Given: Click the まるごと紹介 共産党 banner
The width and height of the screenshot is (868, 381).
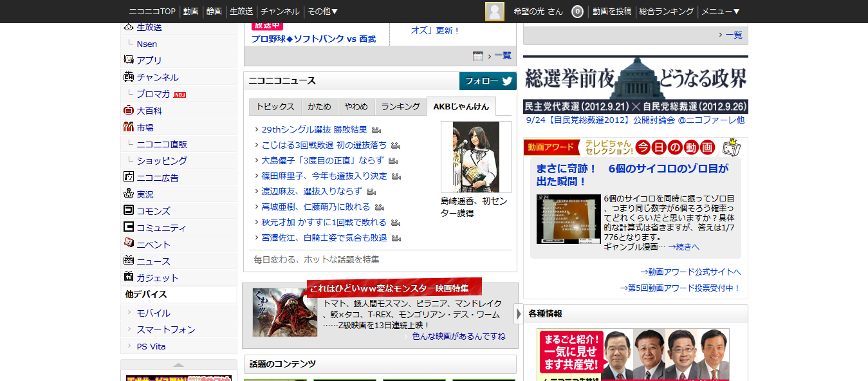Looking at the screenshot, I should click(x=633, y=355).
